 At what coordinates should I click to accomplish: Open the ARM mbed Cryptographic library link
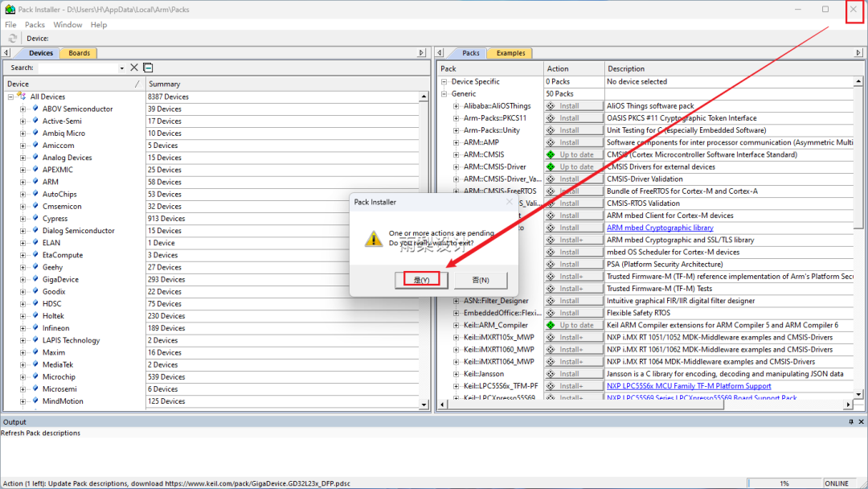(660, 227)
